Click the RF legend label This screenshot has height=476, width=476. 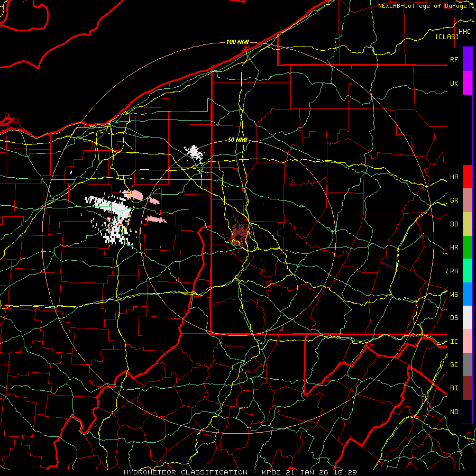(454, 59)
